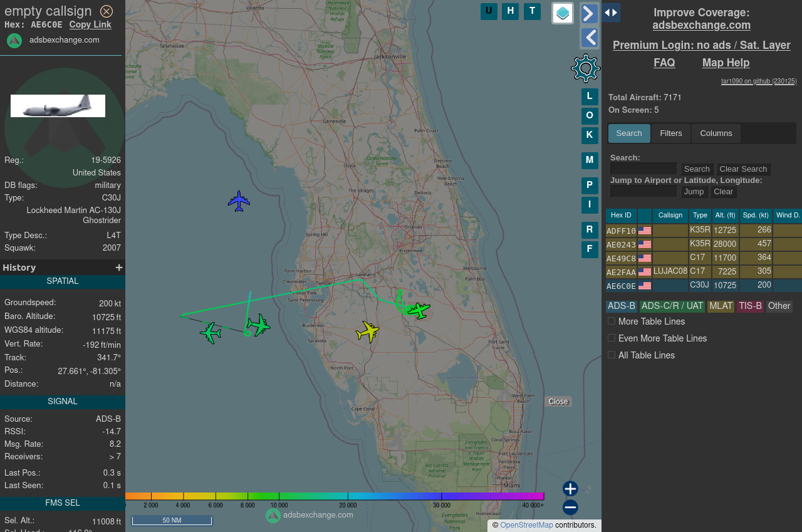The image size is (802, 532).
Task: Toggle the H map button
Action: click(x=510, y=11)
